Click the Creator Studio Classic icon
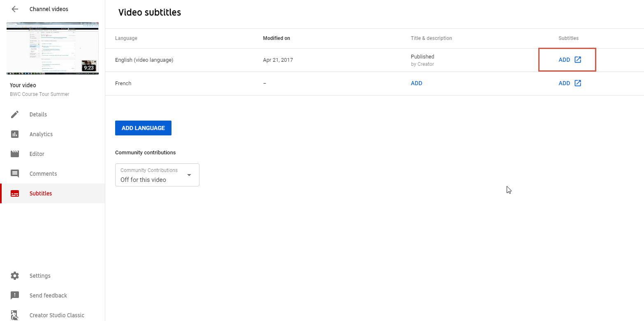This screenshot has height=321, width=644. point(15,315)
